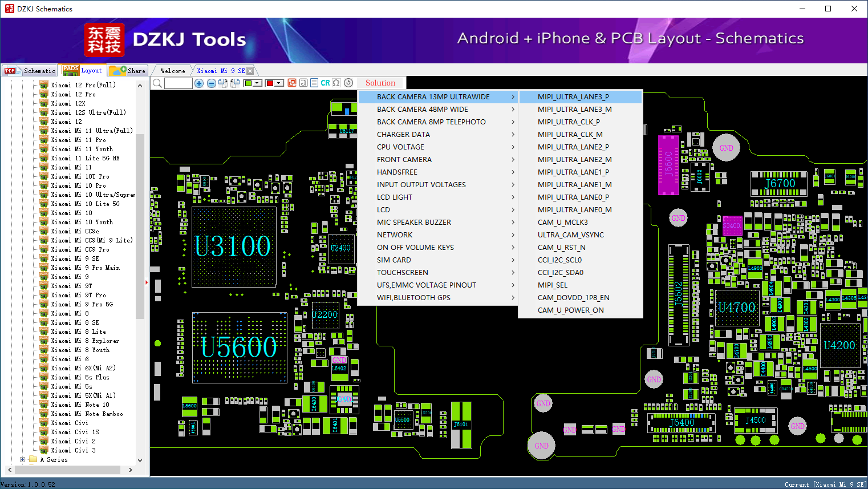Click the Omega resistance icon

(336, 83)
